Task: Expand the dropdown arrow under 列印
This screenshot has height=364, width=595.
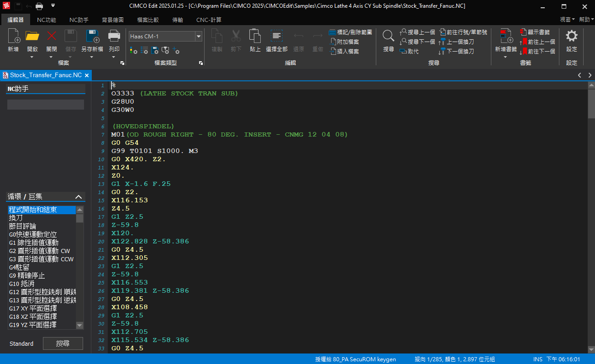Action: click(x=114, y=57)
